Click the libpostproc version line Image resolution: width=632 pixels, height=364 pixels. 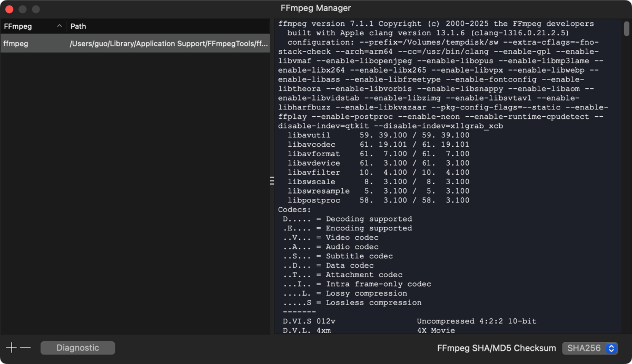point(379,200)
